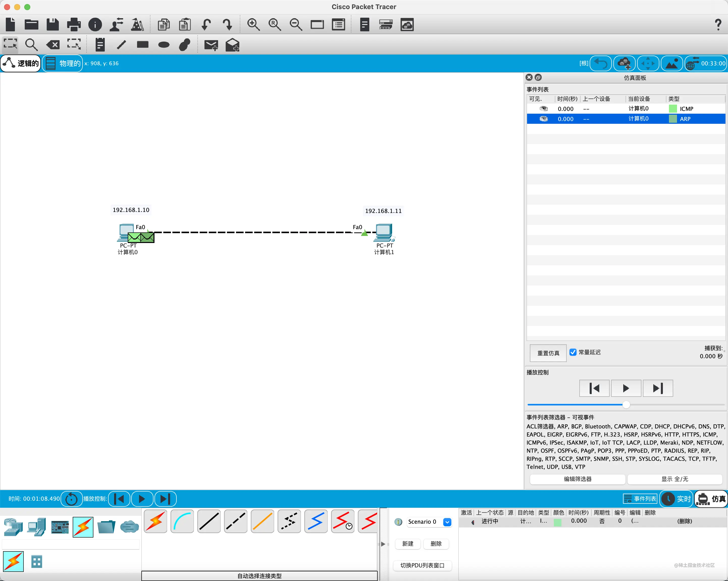Select the draw ellipse tool
The height and width of the screenshot is (581, 728).
pos(164,45)
